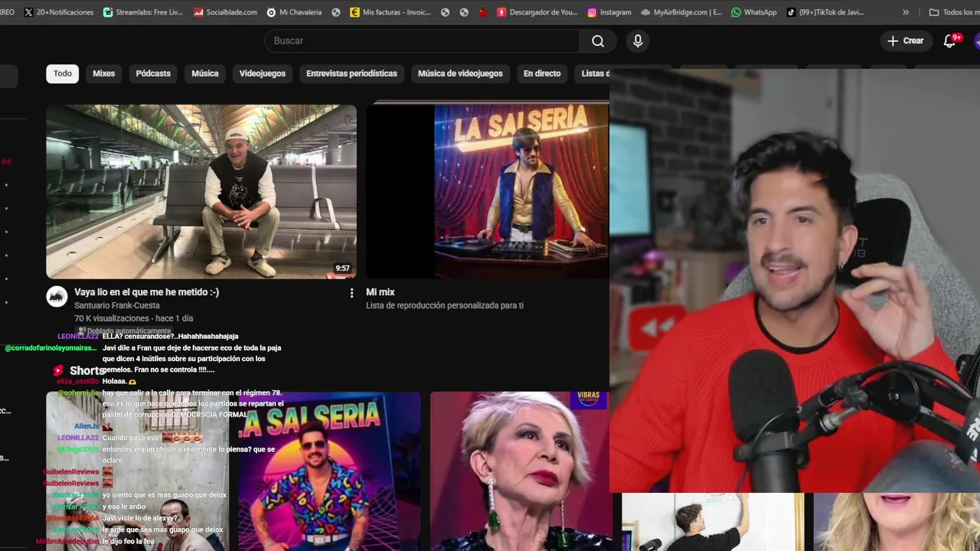Open the Crear upload button
The image size is (980, 551).
(x=906, y=41)
